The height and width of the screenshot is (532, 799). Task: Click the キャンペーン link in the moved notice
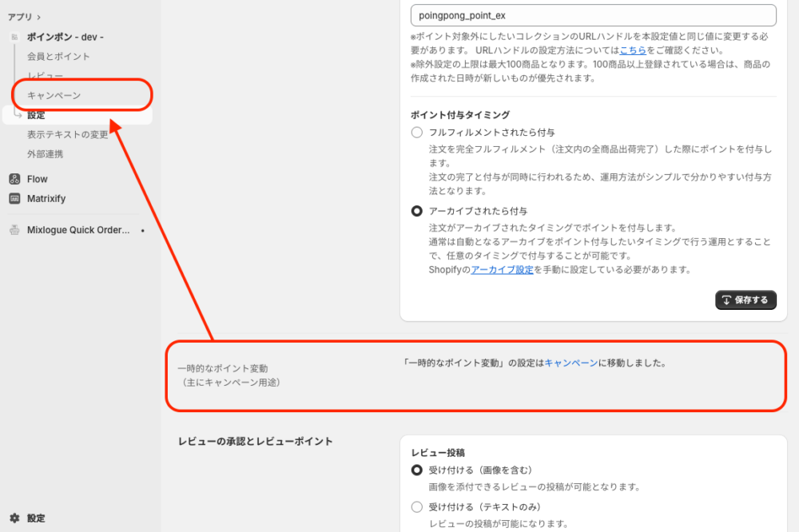570,363
